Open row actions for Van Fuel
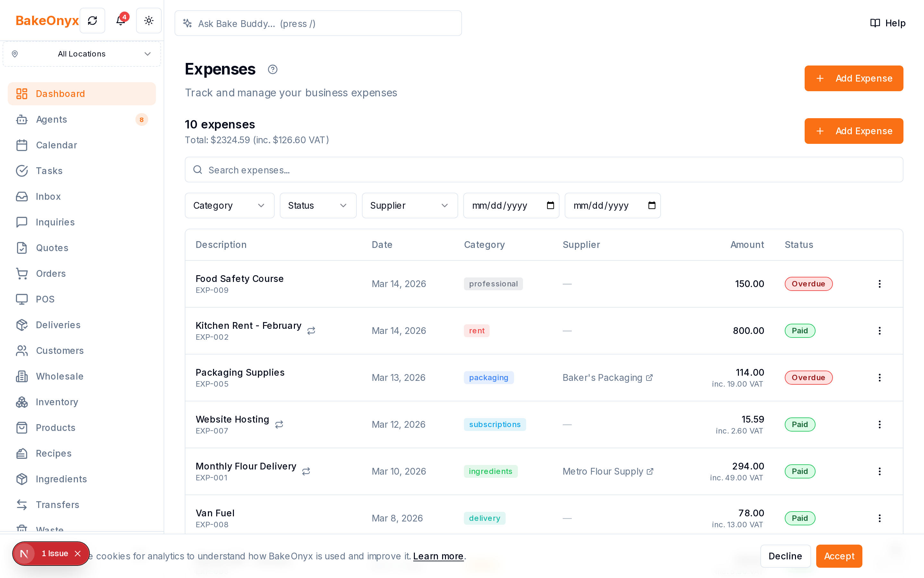Screen dimensions: 924x578 tap(880, 518)
